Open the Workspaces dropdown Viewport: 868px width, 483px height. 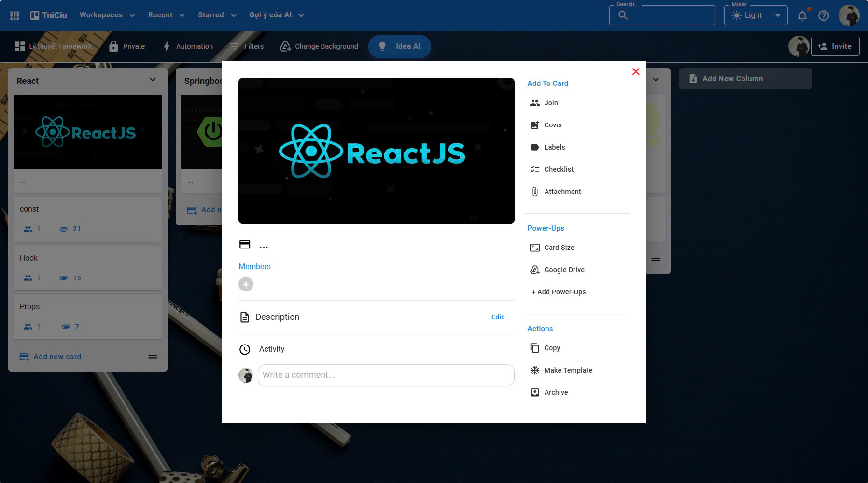(107, 15)
